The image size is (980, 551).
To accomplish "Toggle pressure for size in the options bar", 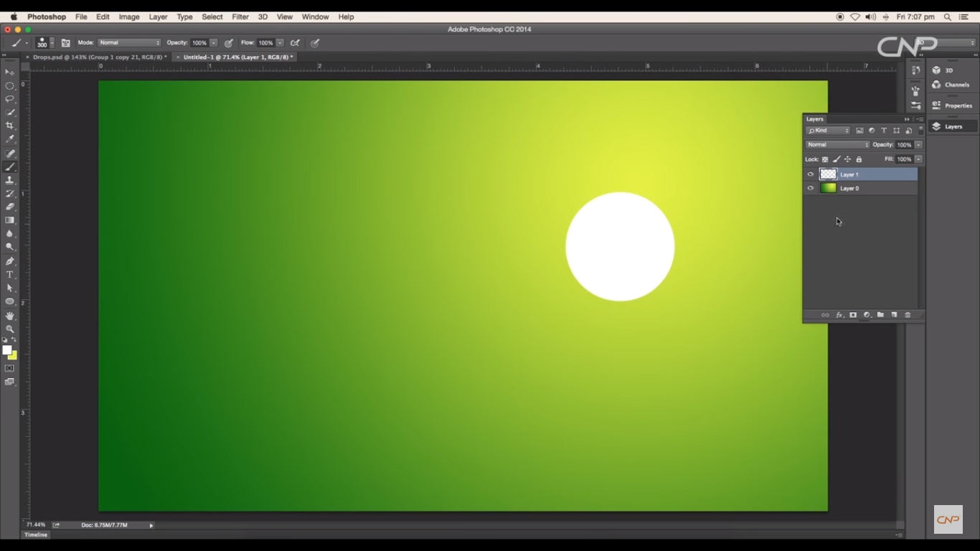I will click(315, 43).
